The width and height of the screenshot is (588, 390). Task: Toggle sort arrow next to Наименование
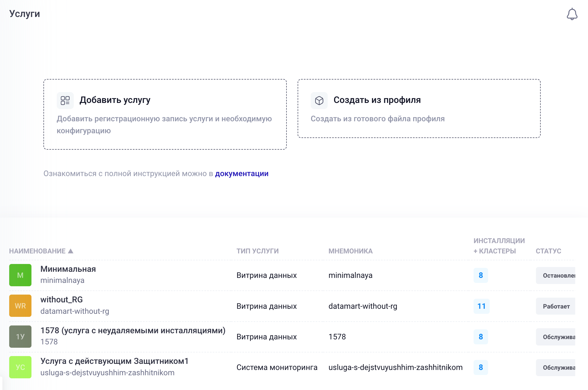coord(71,251)
